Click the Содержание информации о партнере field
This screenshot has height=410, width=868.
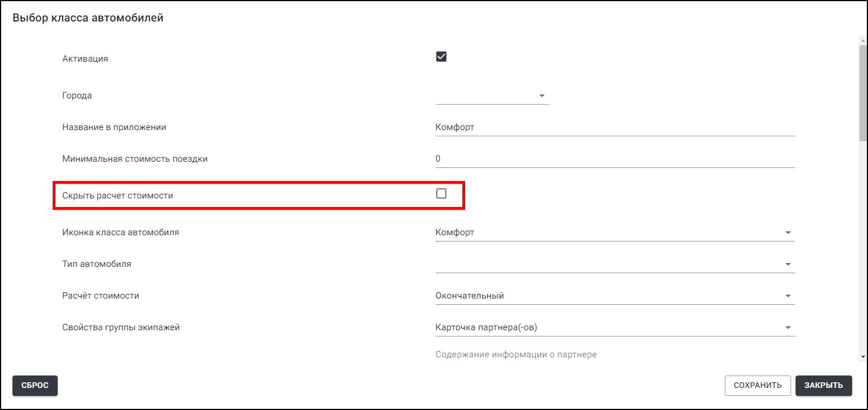pyautogui.click(x=615, y=355)
